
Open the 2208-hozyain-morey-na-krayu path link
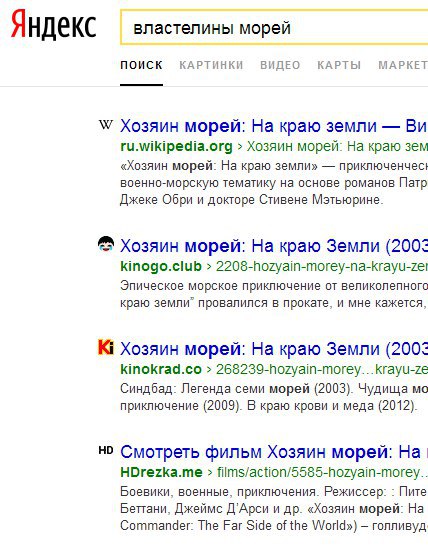tap(322, 266)
